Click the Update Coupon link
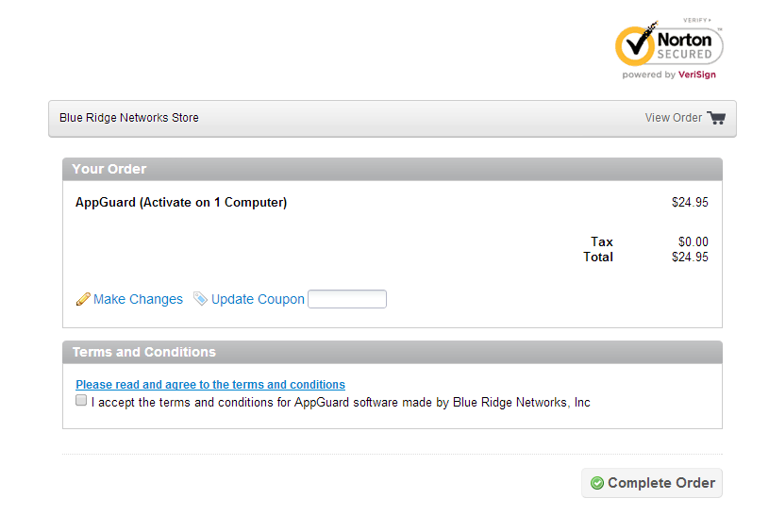The width and height of the screenshot is (769, 532). pyautogui.click(x=258, y=299)
